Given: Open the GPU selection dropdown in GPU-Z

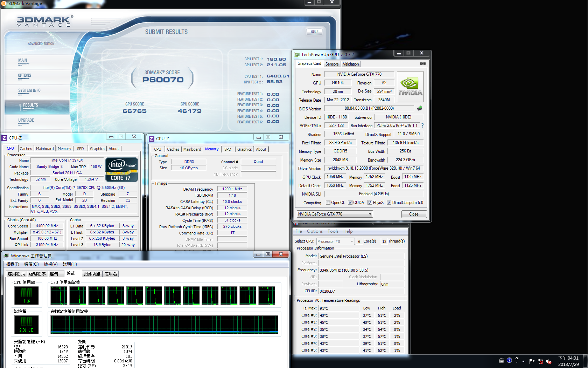Looking at the screenshot, I should point(335,214).
